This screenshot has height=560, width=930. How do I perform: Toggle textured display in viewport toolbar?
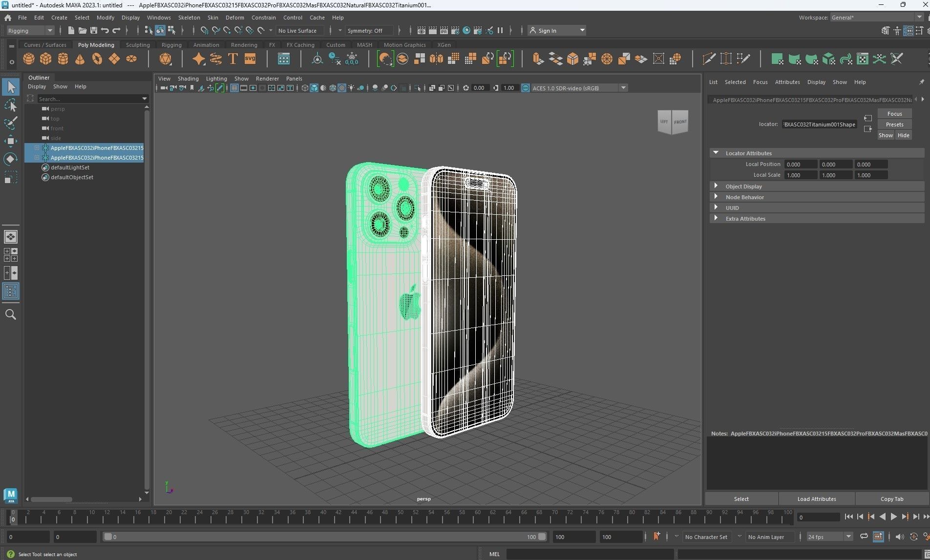tap(342, 88)
